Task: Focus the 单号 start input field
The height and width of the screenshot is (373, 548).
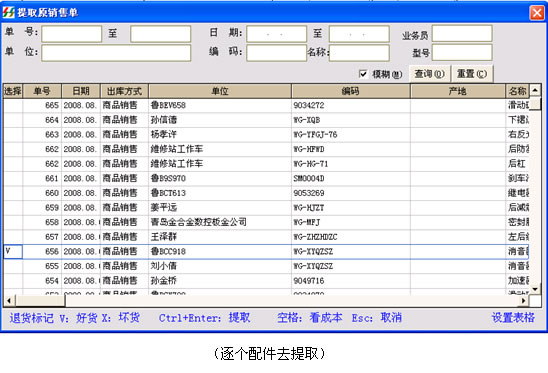Action: coord(72,34)
